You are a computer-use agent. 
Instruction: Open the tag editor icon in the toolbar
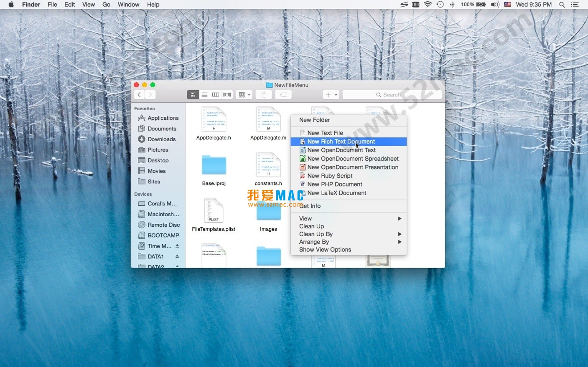point(283,94)
